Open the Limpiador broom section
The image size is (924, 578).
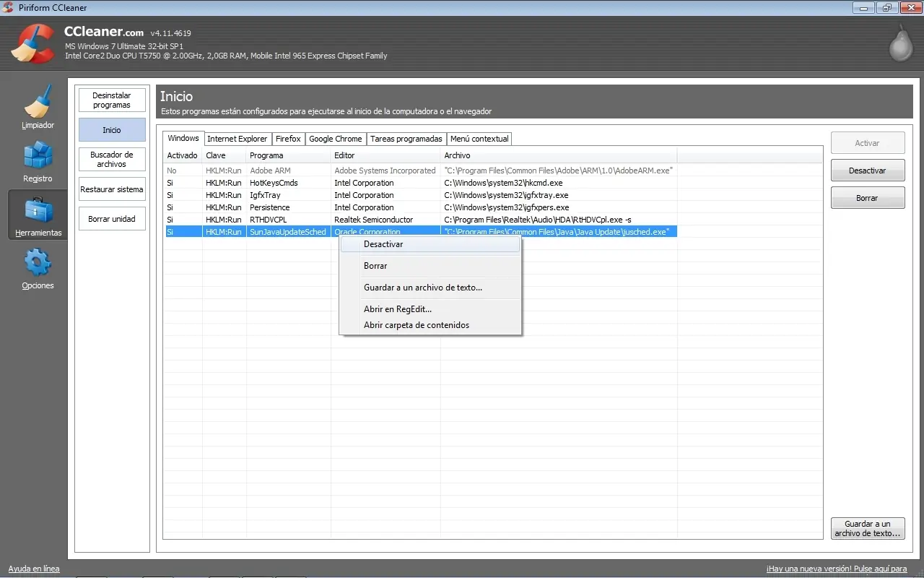pos(38,107)
